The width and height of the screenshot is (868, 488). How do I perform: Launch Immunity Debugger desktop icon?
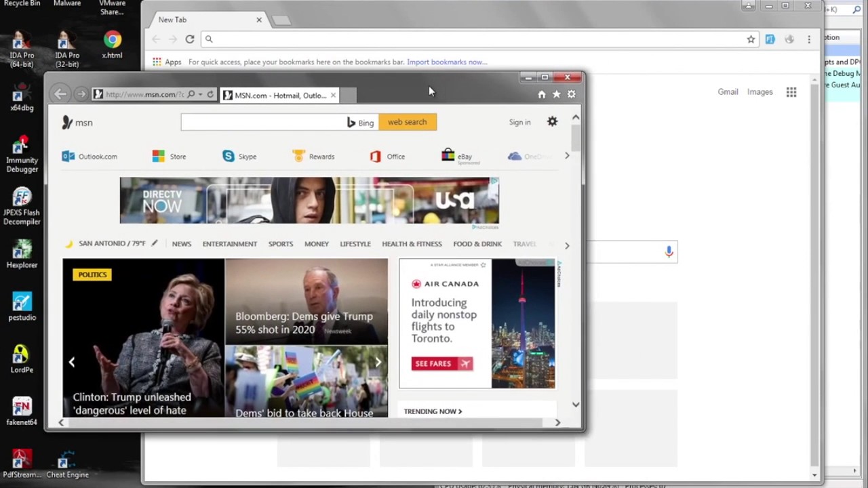pos(22,154)
